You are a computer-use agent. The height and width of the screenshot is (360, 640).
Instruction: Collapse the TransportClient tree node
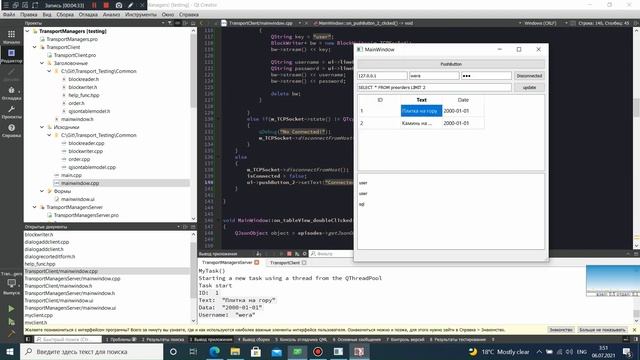[35, 47]
